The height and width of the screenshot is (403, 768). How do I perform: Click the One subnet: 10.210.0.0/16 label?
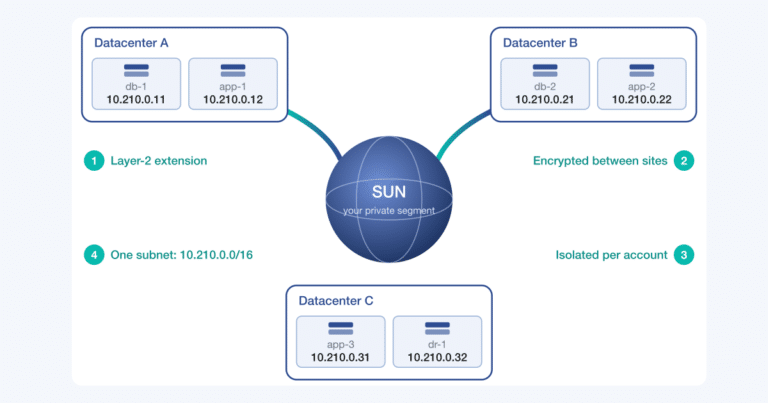tap(182, 255)
